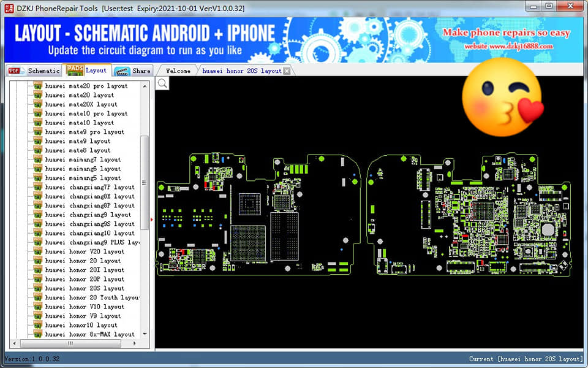Select huawei mate10 layout
The height and width of the screenshot is (368, 588).
pos(80,123)
